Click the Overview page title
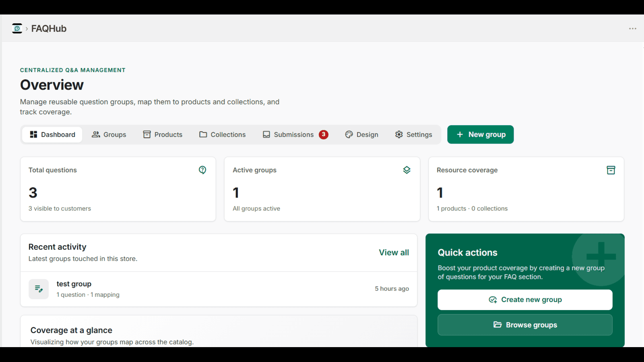This screenshot has height=362, width=644. tap(52, 85)
